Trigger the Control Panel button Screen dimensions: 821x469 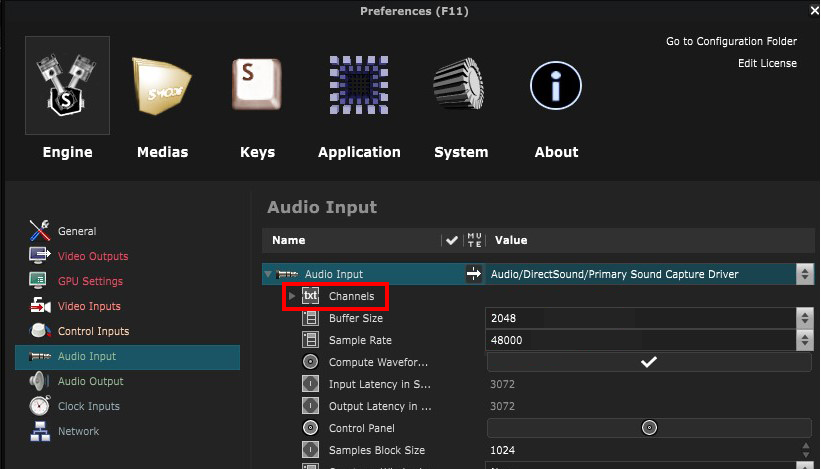[649, 428]
